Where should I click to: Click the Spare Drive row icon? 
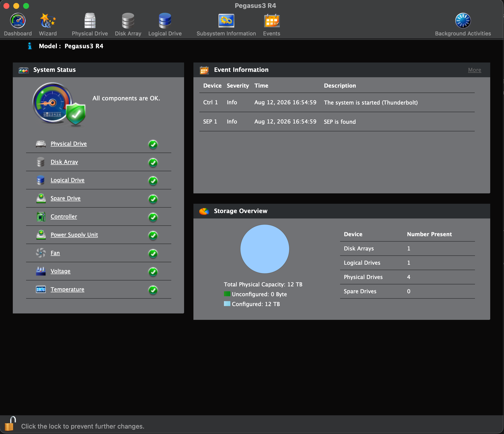[41, 198]
